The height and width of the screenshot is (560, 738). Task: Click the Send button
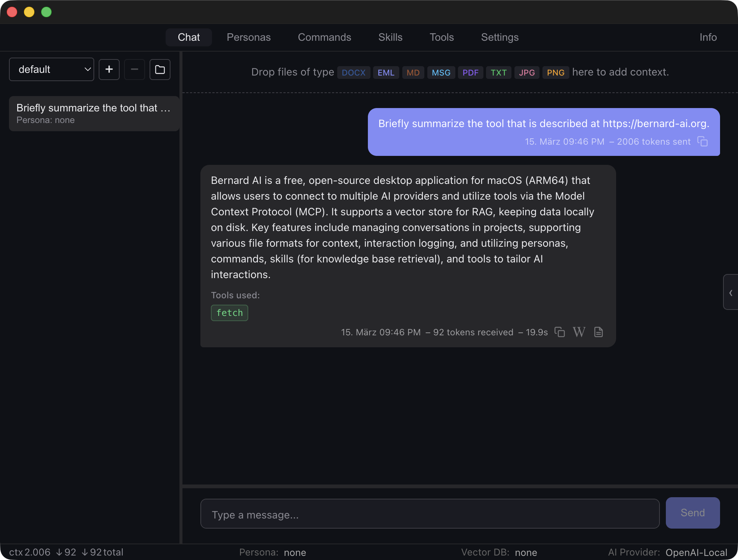(x=692, y=513)
